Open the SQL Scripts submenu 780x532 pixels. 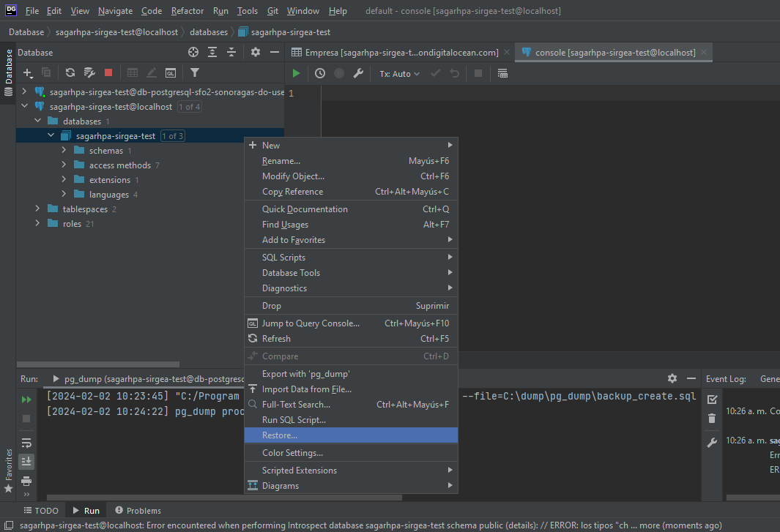351,258
